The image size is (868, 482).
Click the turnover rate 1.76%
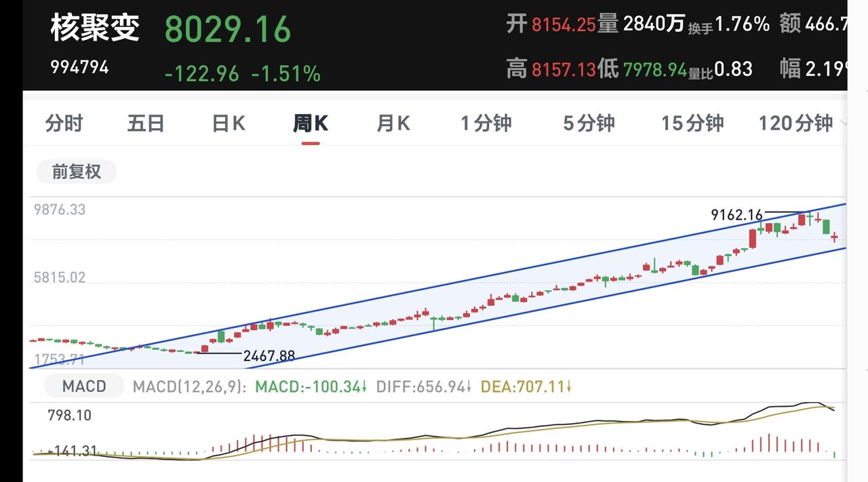click(743, 24)
